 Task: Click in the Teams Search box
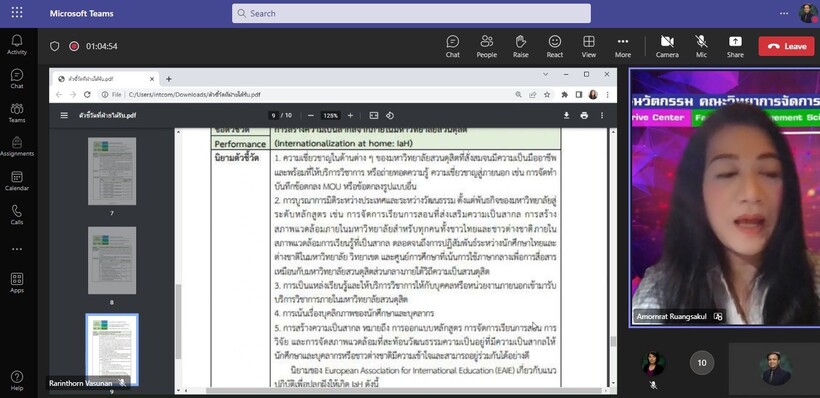tap(412, 14)
